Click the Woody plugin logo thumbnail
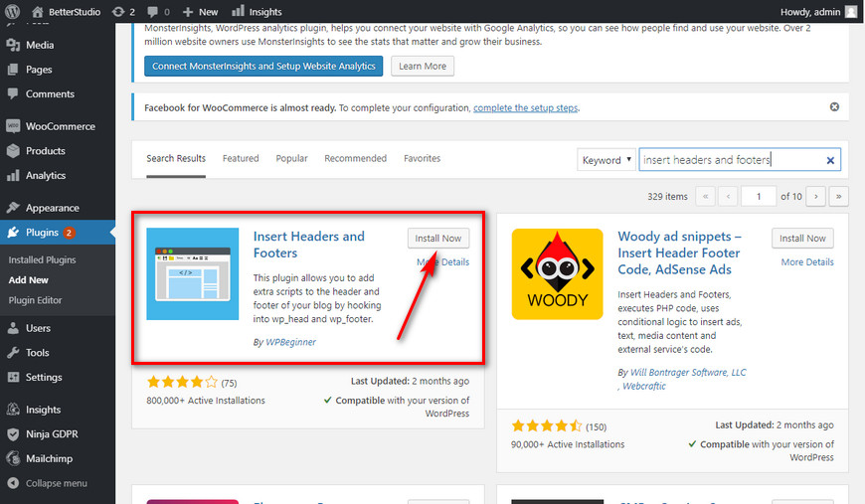865x504 pixels. pyautogui.click(x=557, y=274)
